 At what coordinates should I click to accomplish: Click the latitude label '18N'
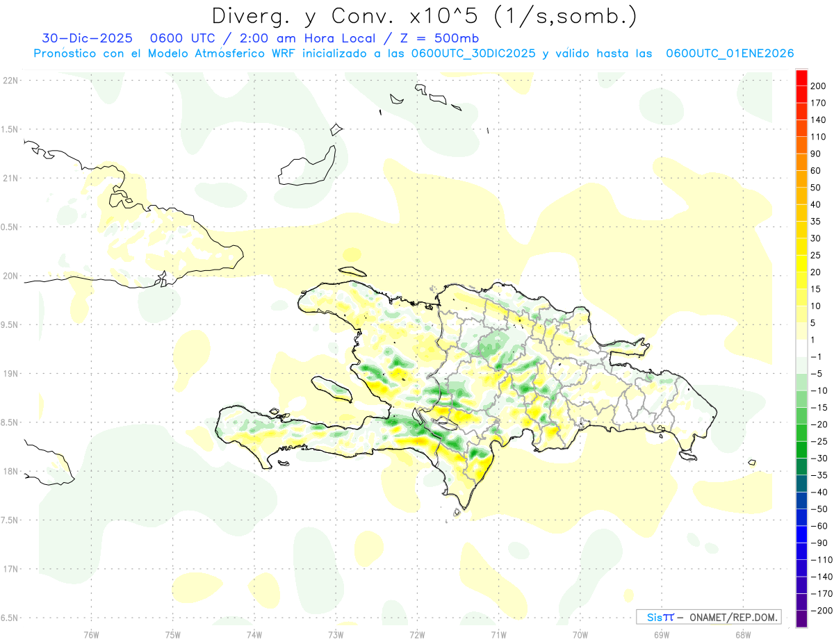pyautogui.click(x=10, y=471)
